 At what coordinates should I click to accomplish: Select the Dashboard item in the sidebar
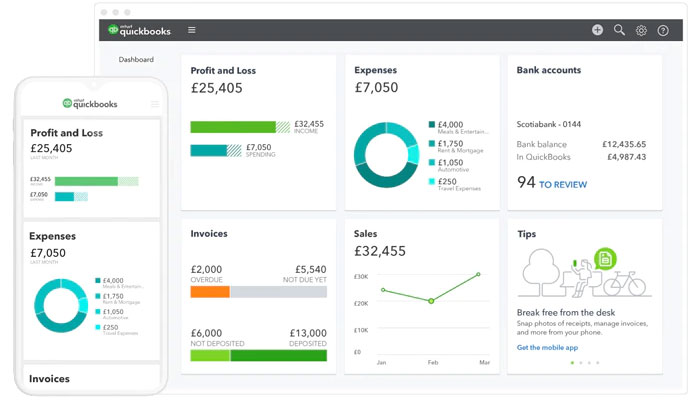[x=136, y=59]
